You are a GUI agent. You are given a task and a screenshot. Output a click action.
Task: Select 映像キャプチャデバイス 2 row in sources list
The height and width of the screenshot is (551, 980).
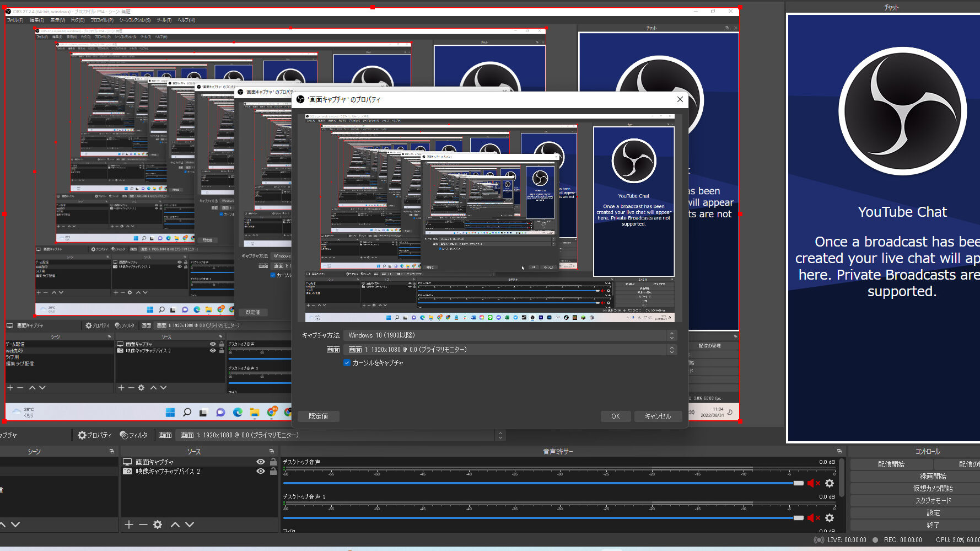(x=198, y=472)
